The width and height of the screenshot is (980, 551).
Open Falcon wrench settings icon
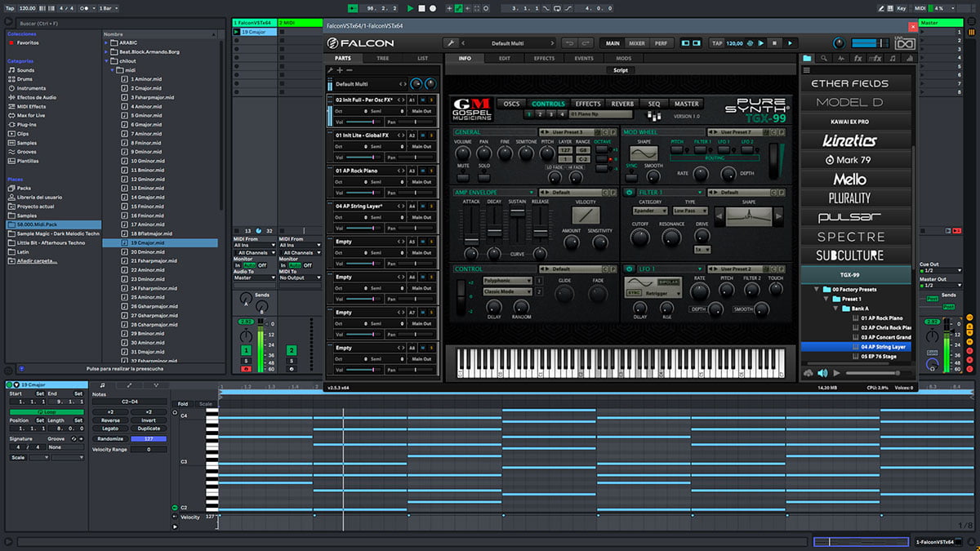[450, 42]
